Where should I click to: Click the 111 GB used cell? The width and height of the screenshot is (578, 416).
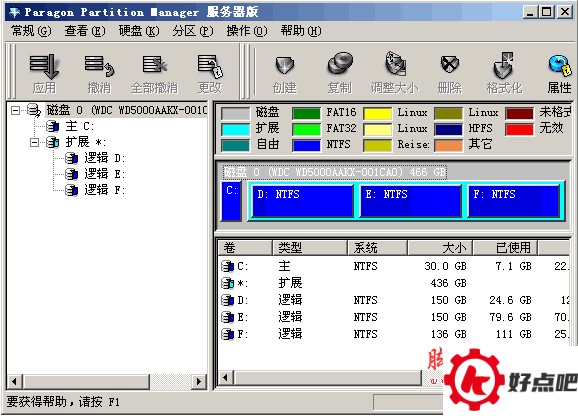(513, 334)
